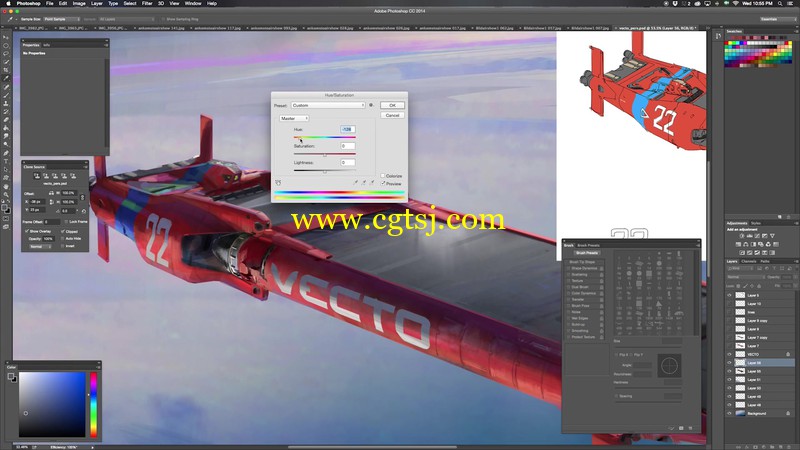Switch to the Info tab beside Properties
The height and width of the screenshot is (450, 800).
(x=46, y=45)
